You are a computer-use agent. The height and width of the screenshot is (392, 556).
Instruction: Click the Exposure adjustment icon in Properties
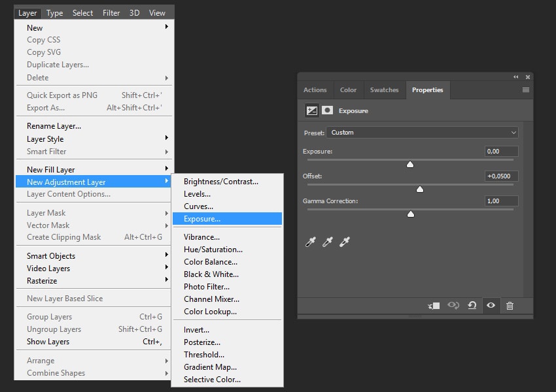[312, 110]
